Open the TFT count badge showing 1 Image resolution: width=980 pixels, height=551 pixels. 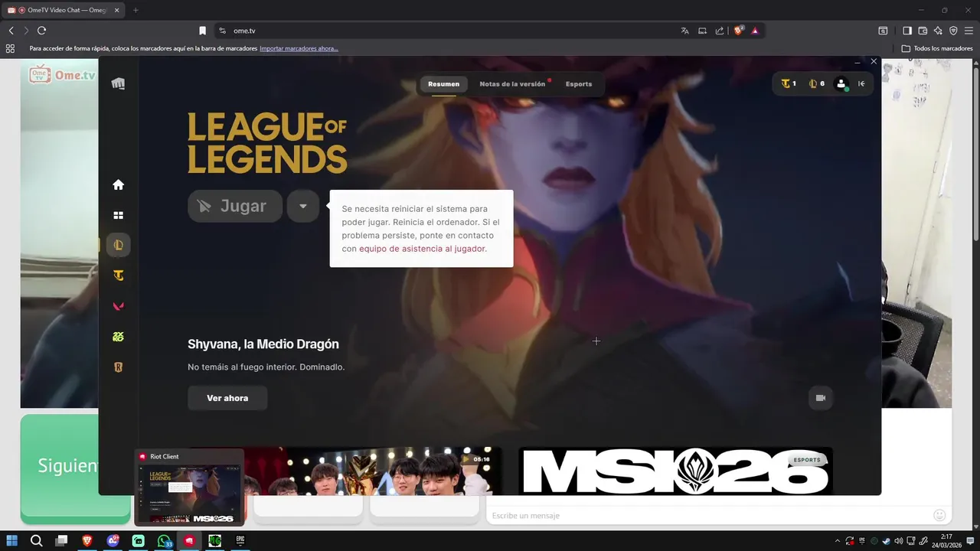click(789, 83)
